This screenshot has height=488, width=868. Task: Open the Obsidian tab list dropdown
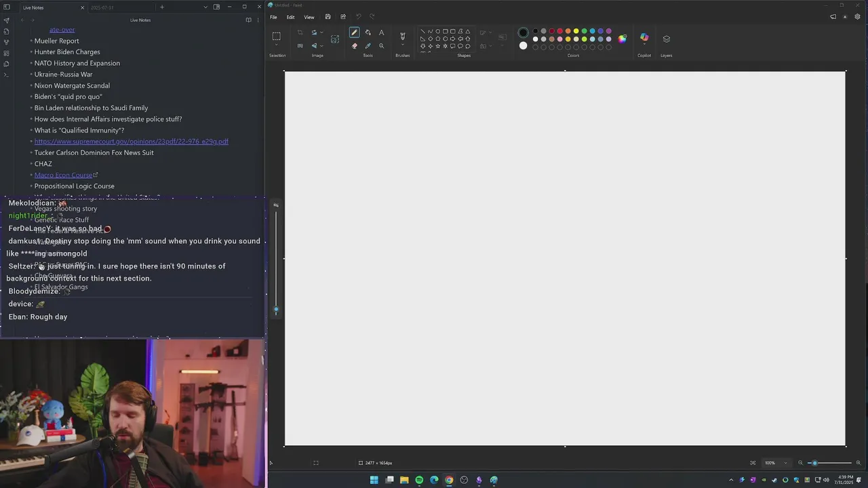(x=205, y=7)
